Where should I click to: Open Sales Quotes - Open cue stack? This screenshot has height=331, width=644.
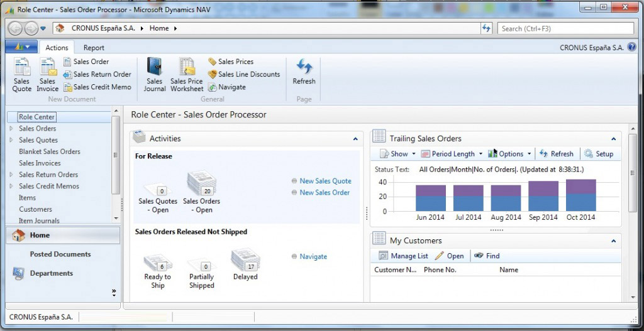158,198
